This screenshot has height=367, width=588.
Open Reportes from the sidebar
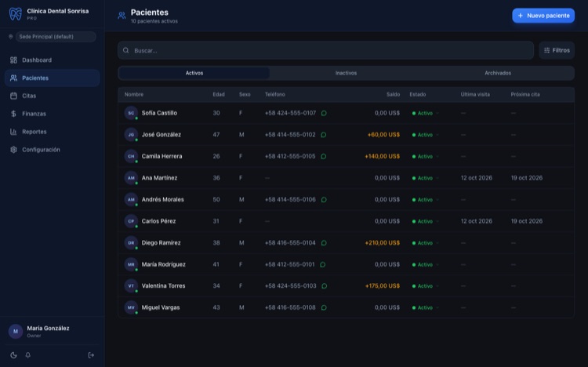pos(52,132)
